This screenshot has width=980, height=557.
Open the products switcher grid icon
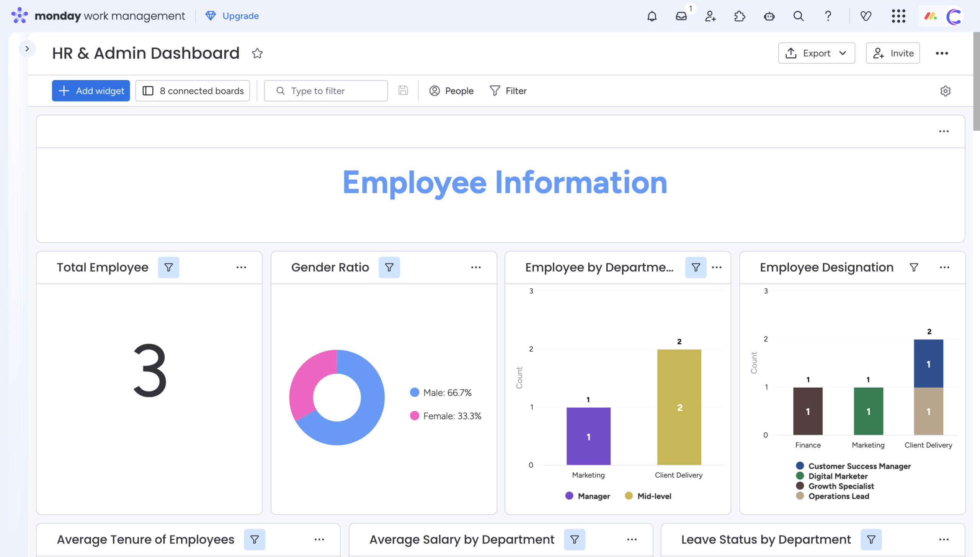click(898, 16)
